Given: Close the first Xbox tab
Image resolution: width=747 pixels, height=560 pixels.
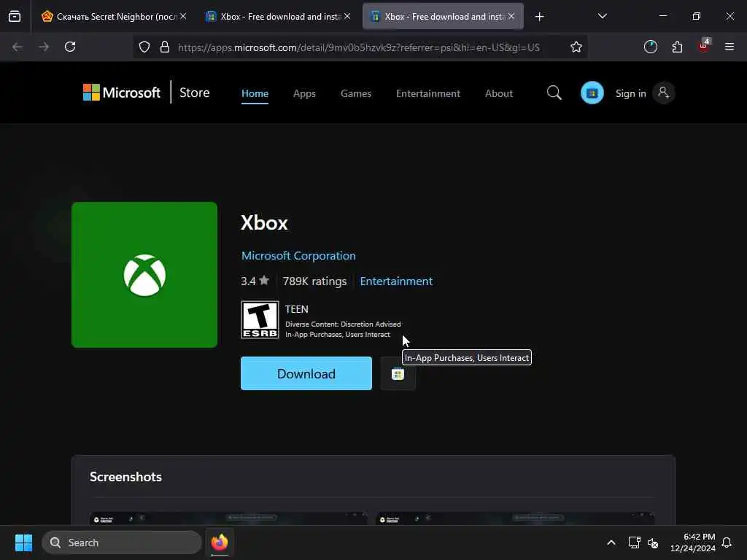Looking at the screenshot, I should pyautogui.click(x=347, y=16).
